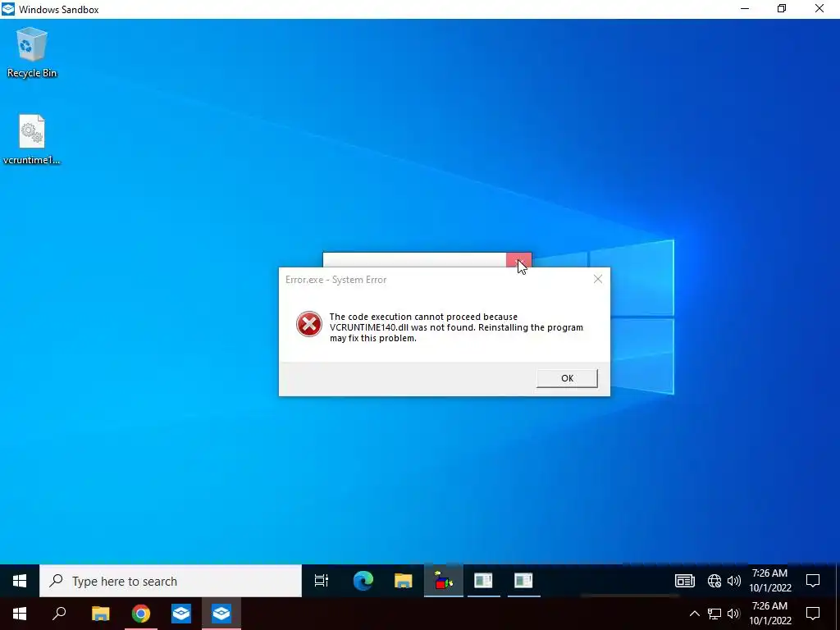Restore down the Windows Sandbox window
The image size is (840, 630).
[782, 9]
